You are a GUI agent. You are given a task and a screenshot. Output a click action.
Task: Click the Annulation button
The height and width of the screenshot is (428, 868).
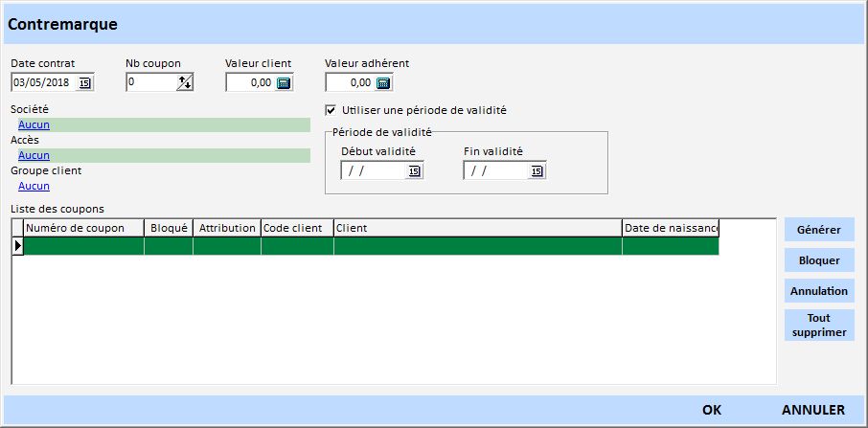818,291
